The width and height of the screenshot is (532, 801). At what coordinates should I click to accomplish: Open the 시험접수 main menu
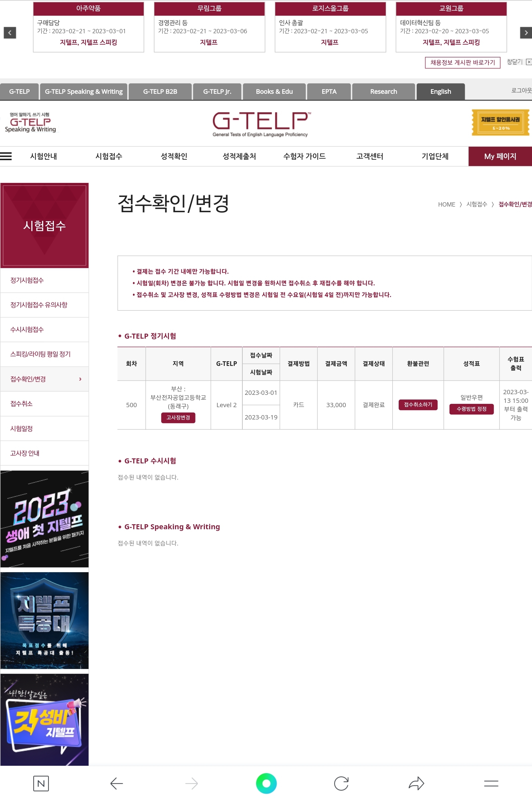(109, 156)
